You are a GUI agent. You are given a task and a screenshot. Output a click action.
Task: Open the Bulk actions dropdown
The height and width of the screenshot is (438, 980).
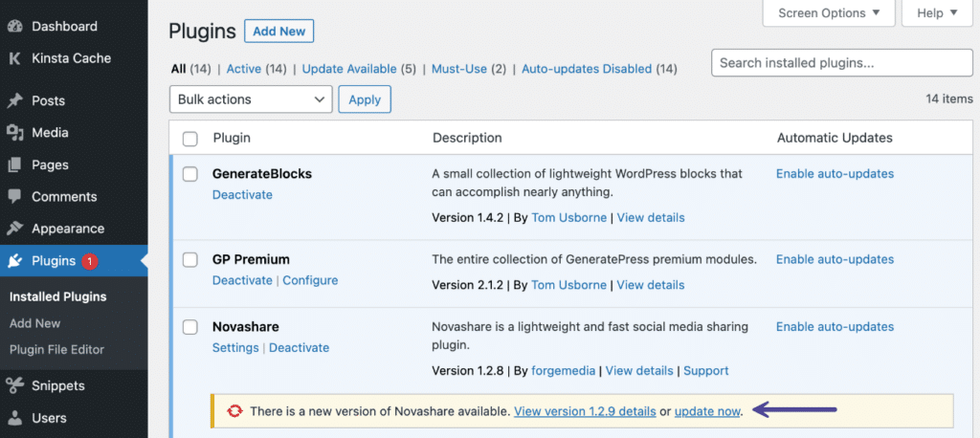click(x=251, y=99)
